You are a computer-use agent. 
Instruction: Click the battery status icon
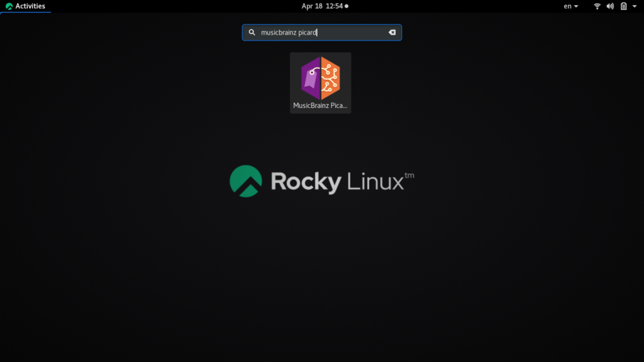[x=623, y=6]
